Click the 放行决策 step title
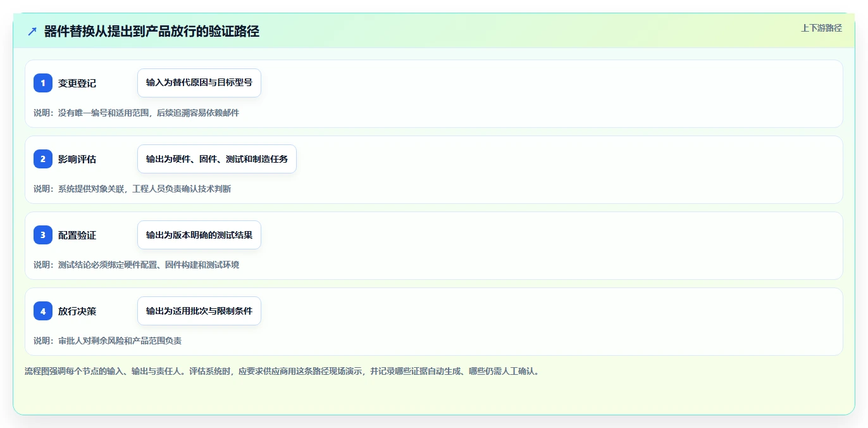 77,311
